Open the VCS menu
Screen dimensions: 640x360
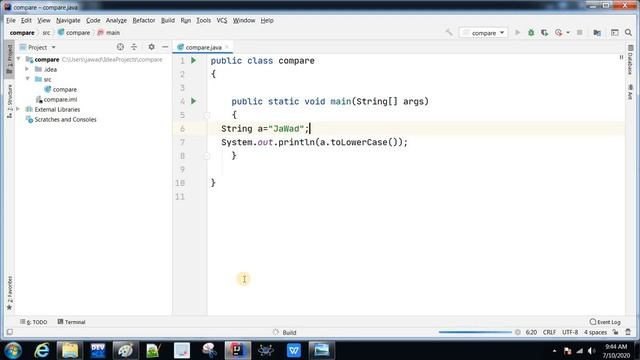pos(222,20)
